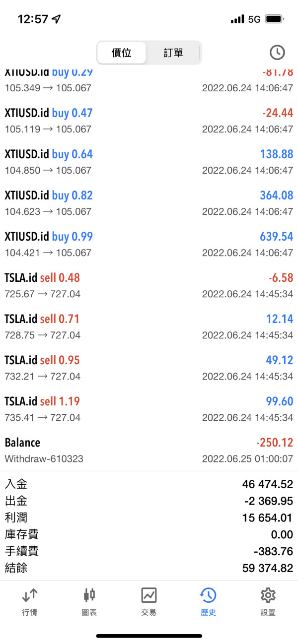
Task: Tap the battery indicator in status bar
Action: click(275, 19)
